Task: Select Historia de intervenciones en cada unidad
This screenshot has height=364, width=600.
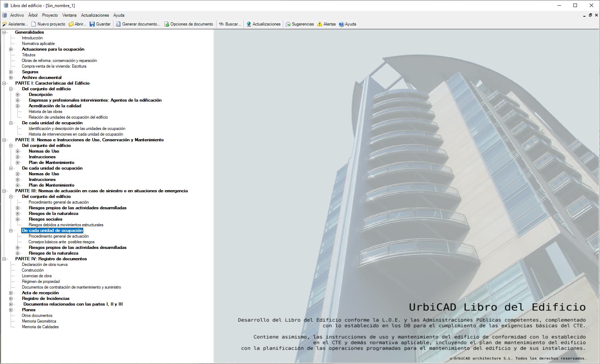Action: click(x=76, y=134)
